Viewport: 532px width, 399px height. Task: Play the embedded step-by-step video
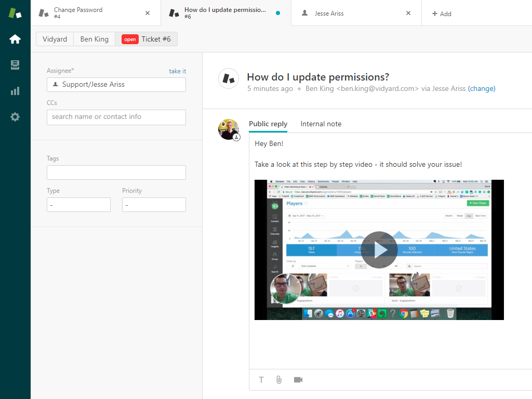click(379, 250)
